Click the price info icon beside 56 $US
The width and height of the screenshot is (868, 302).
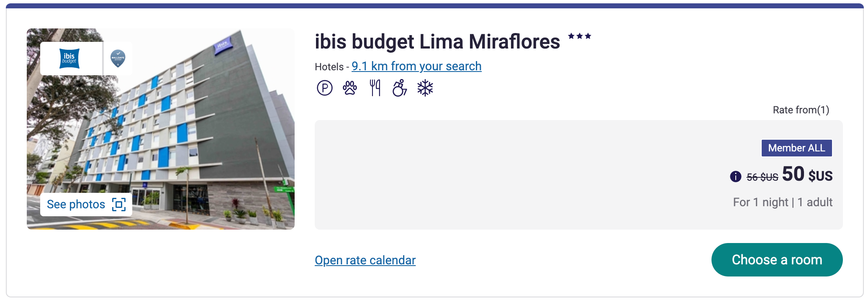point(735,177)
